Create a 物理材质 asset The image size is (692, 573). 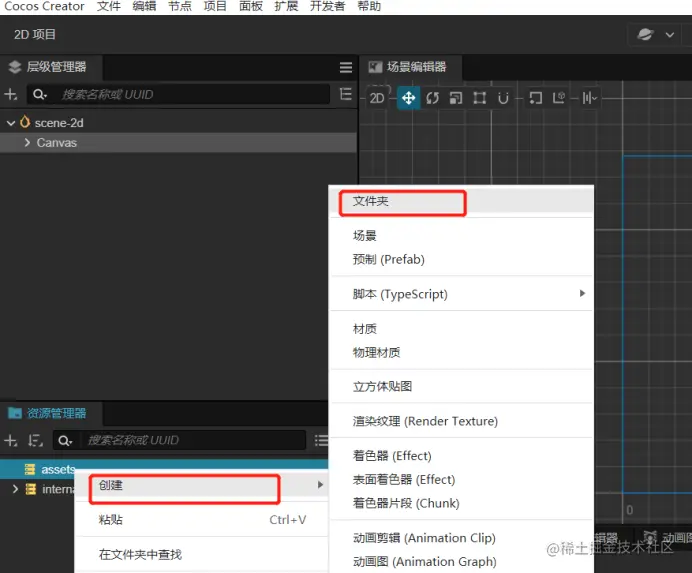(x=461, y=352)
